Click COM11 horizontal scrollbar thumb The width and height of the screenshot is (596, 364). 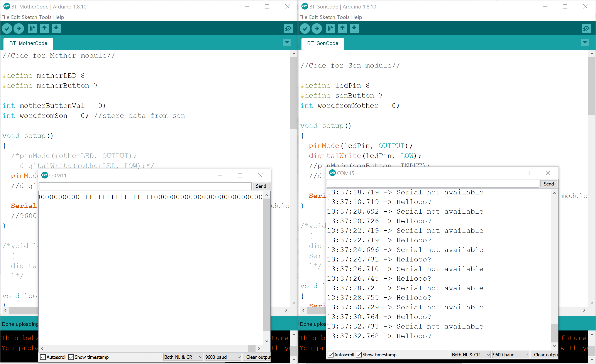[251, 348]
